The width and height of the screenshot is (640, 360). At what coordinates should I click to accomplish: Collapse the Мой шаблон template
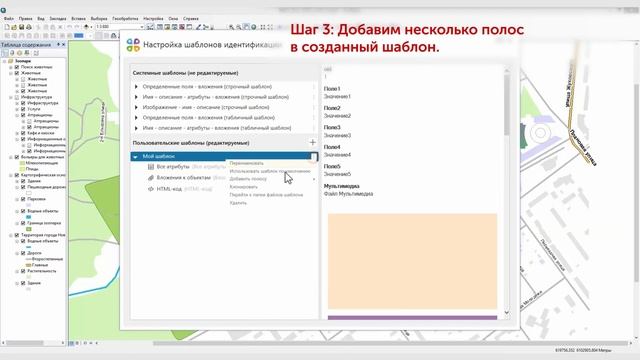point(135,156)
